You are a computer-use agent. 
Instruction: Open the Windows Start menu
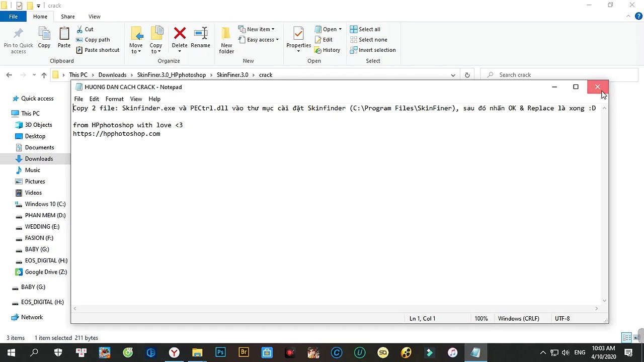11,352
